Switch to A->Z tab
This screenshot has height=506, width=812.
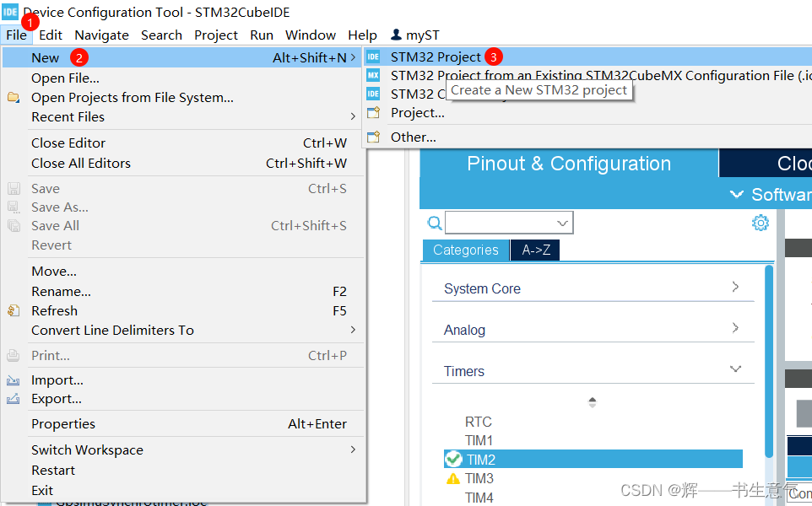tap(535, 250)
